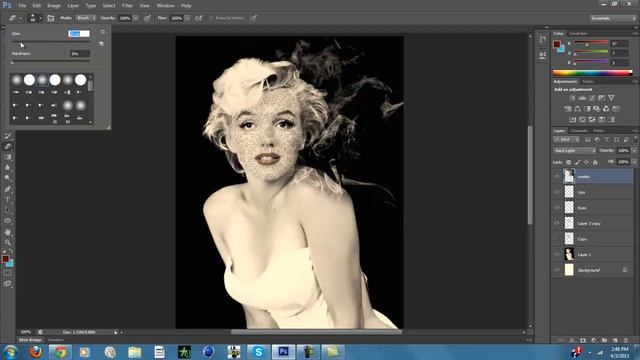The width and height of the screenshot is (640, 360).
Task: Hide the Eyes layer
Action: pos(557,208)
